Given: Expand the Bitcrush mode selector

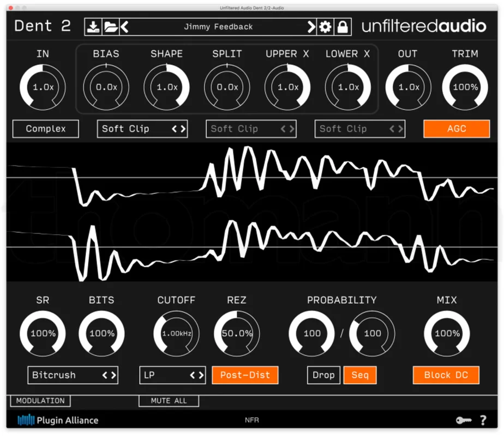Looking at the screenshot, I should click(73, 375).
